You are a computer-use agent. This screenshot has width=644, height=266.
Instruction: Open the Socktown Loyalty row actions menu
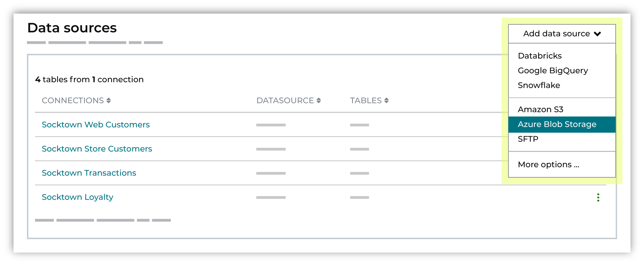(x=598, y=197)
